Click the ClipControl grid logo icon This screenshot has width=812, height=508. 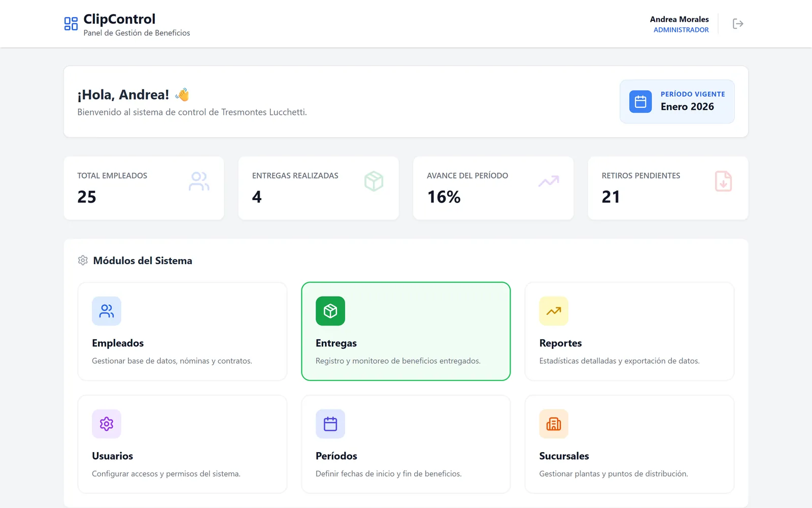point(71,24)
